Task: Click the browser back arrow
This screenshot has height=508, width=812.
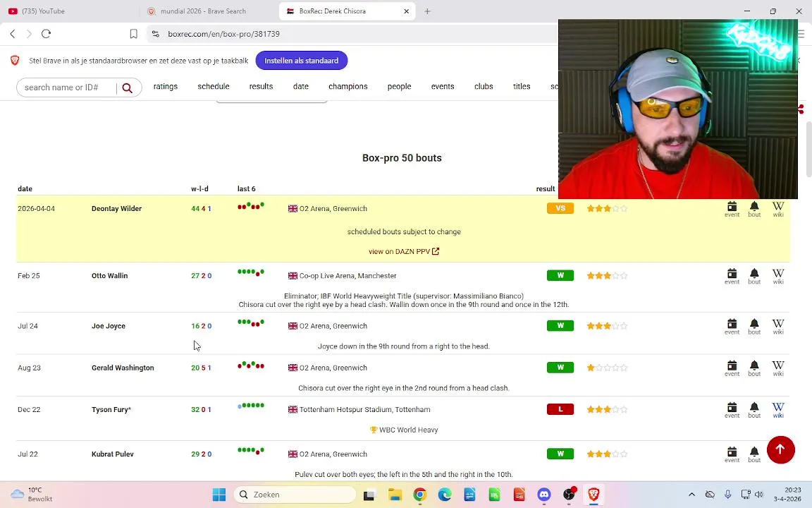Action: coord(13,34)
